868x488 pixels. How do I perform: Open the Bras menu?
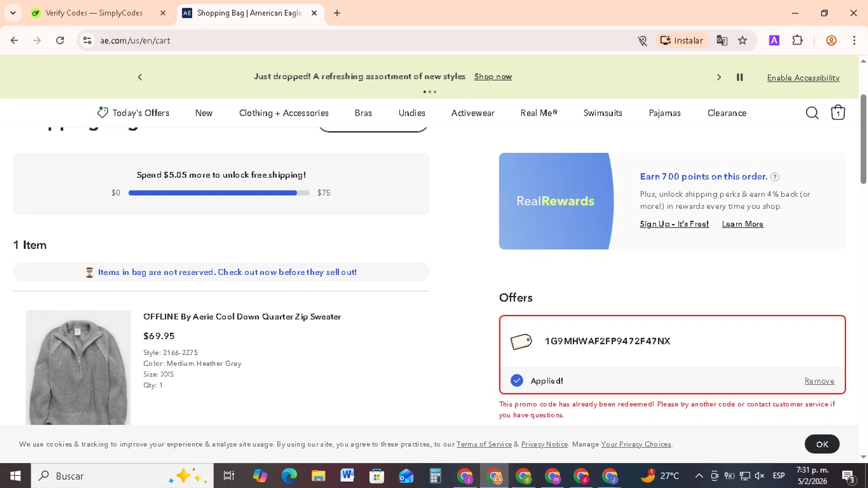[x=363, y=113]
